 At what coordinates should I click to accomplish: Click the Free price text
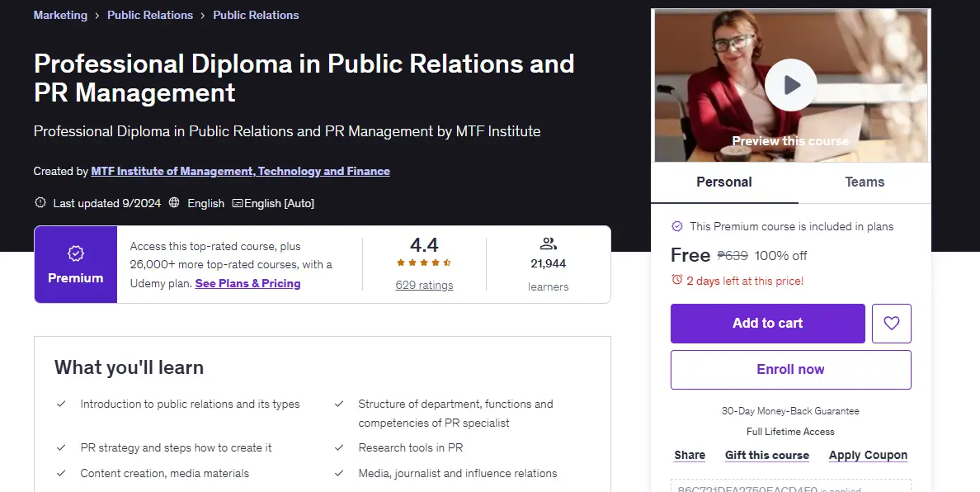pyautogui.click(x=690, y=255)
